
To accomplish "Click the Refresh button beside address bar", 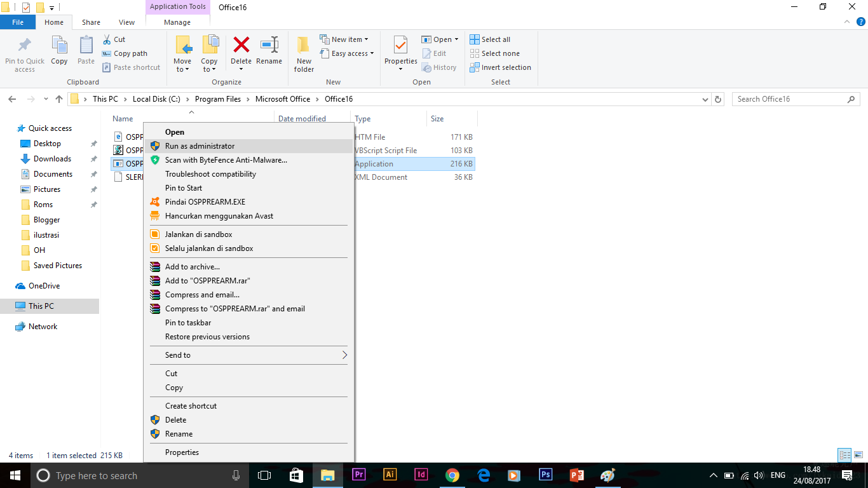I will pos(719,99).
